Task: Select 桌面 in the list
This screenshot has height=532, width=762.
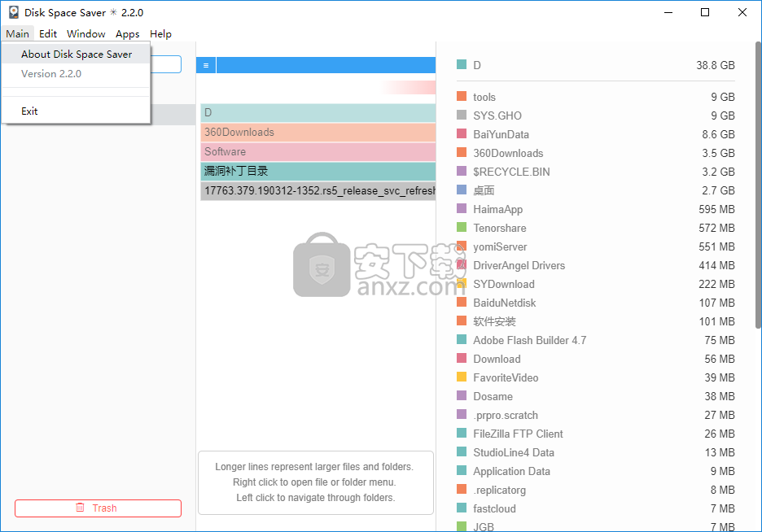Action: (x=484, y=191)
